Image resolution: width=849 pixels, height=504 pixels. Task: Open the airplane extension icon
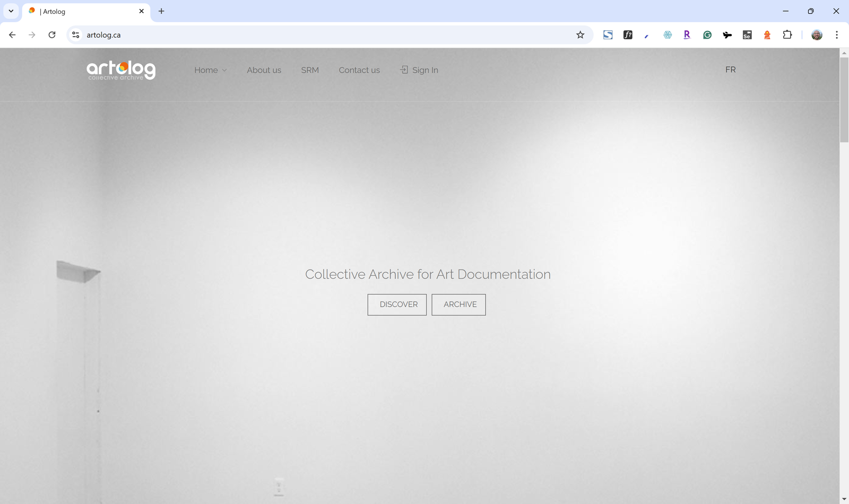tap(727, 35)
